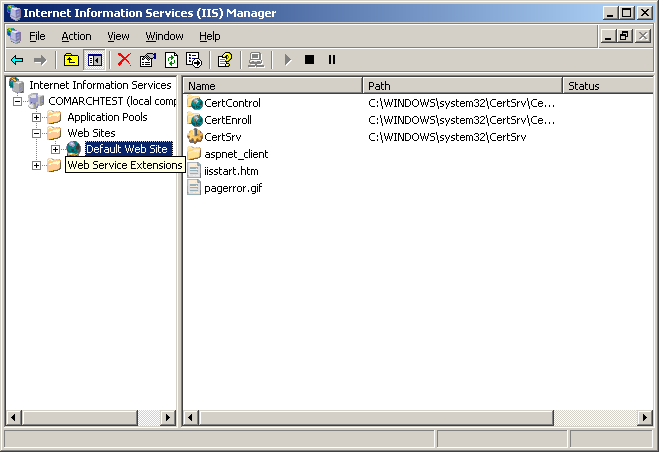Sort list by Path column header
Screen dimensions: 659x452
tap(462, 86)
